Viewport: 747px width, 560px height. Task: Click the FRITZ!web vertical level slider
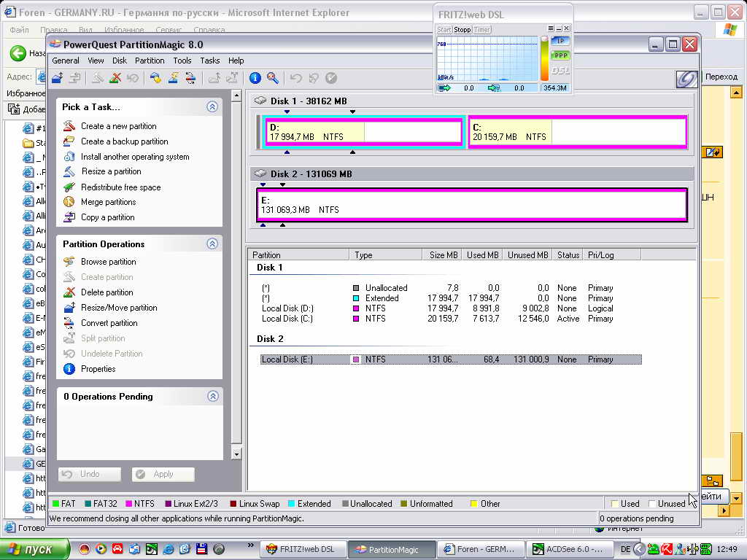544,58
